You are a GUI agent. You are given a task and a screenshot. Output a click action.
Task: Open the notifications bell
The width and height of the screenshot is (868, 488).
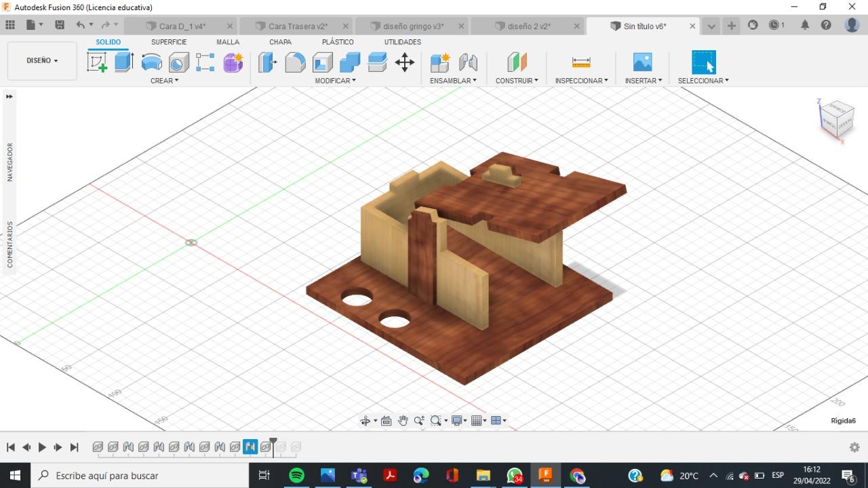[x=805, y=25]
